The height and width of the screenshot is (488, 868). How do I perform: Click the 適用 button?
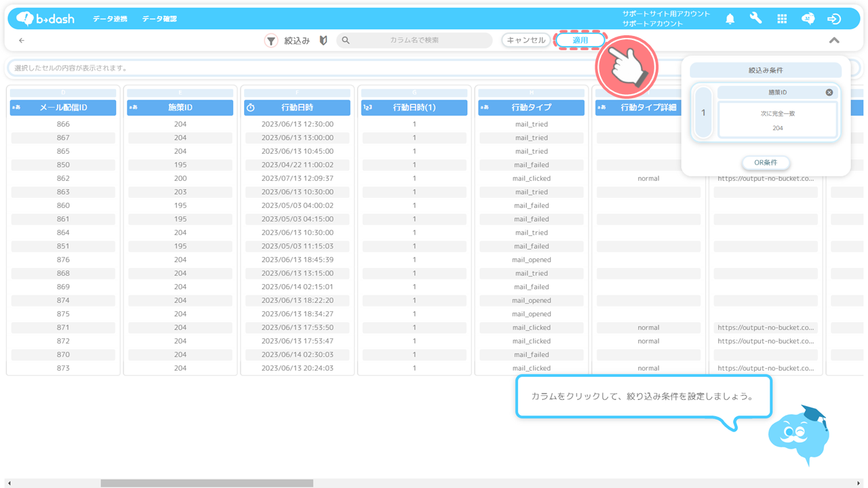(x=580, y=41)
